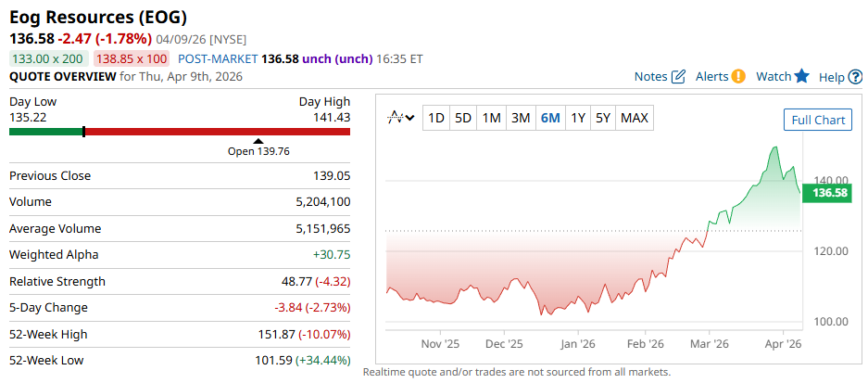Show the 1M chart timeframe
Screen dimensions: 868x383
click(492, 118)
